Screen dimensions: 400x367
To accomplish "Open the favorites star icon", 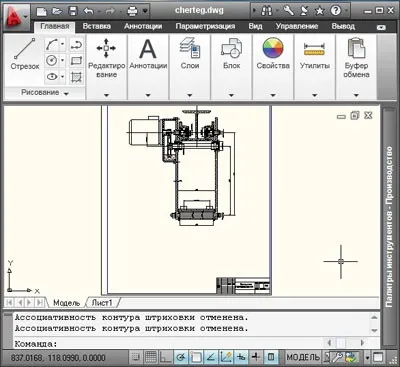I will point(320,11).
